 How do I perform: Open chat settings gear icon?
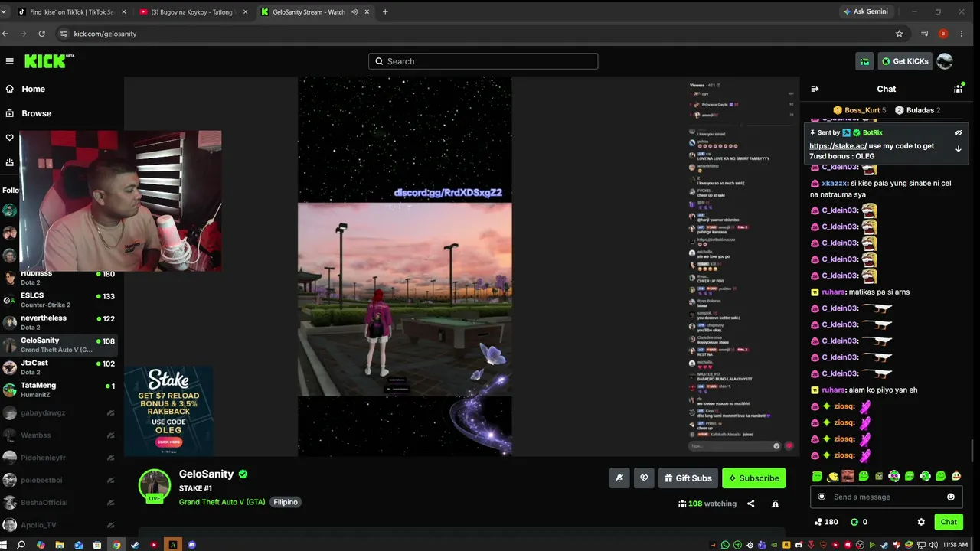click(921, 522)
